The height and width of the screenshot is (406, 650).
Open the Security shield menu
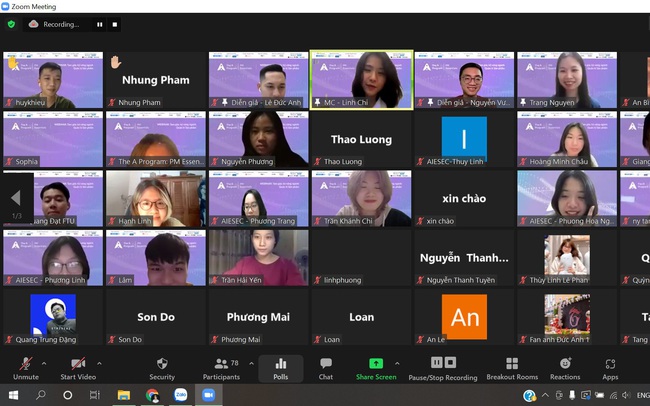pyautogui.click(x=162, y=368)
